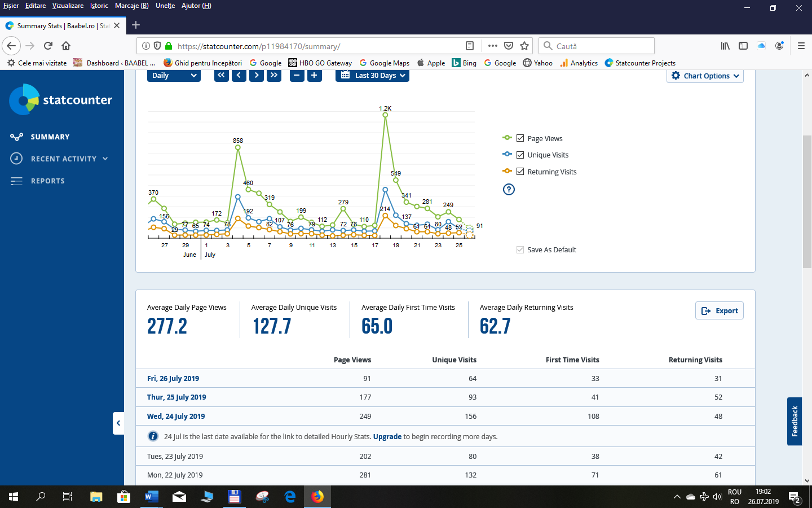Click the minus icon to zoom the chart out
Image resolution: width=812 pixels, height=508 pixels.
point(297,74)
